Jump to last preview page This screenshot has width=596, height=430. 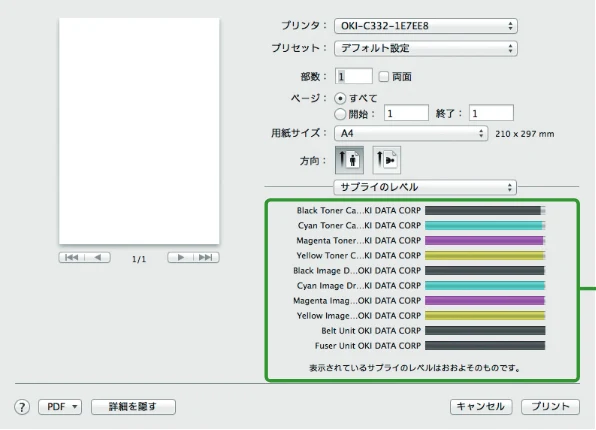tap(206, 257)
